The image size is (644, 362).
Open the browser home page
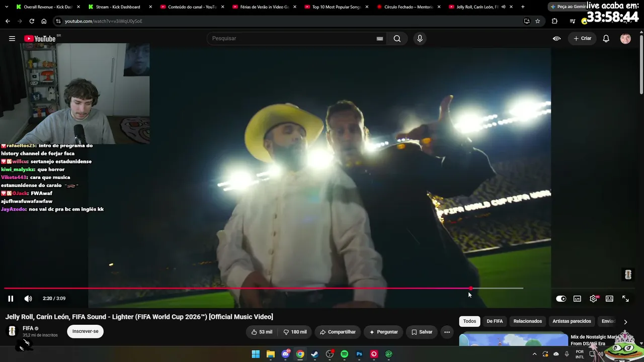click(x=44, y=21)
